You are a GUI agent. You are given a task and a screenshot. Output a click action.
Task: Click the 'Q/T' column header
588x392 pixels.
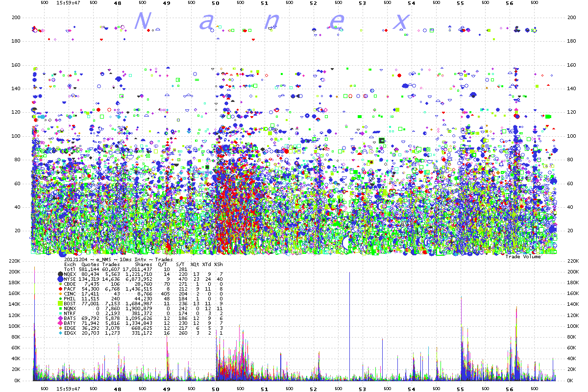(164, 265)
